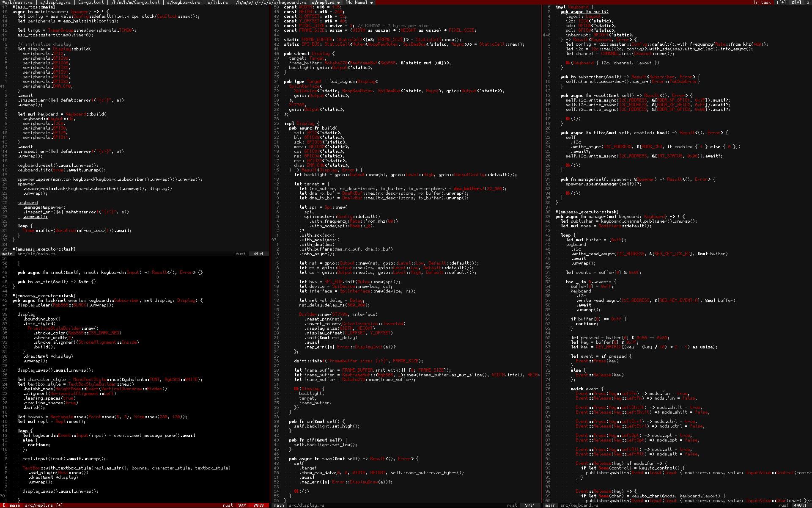812x508 pixels.
Task: Click the src/repl.rs [+] status line
Action: (44, 505)
